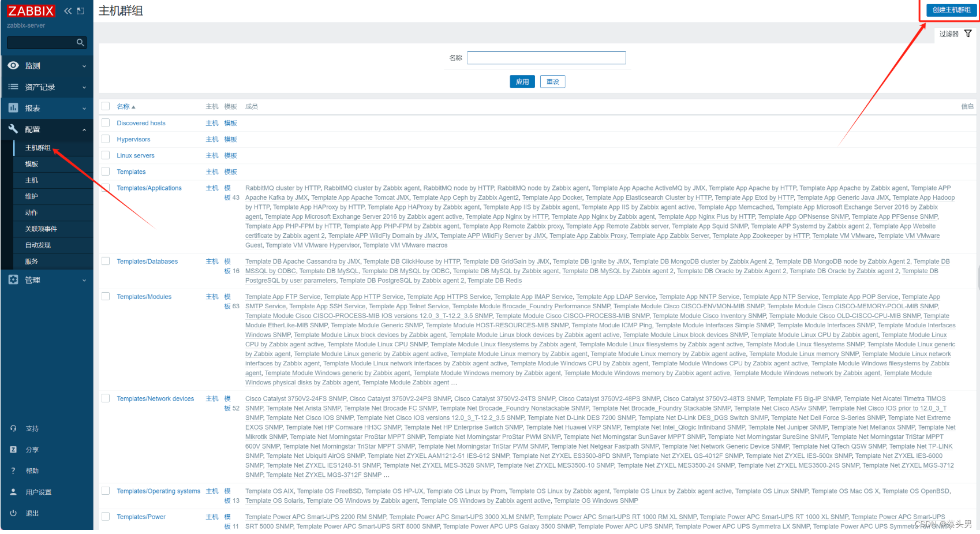980x534 pixels.
Task: Click Template OS Windows SNMP member link
Action: coord(596,501)
